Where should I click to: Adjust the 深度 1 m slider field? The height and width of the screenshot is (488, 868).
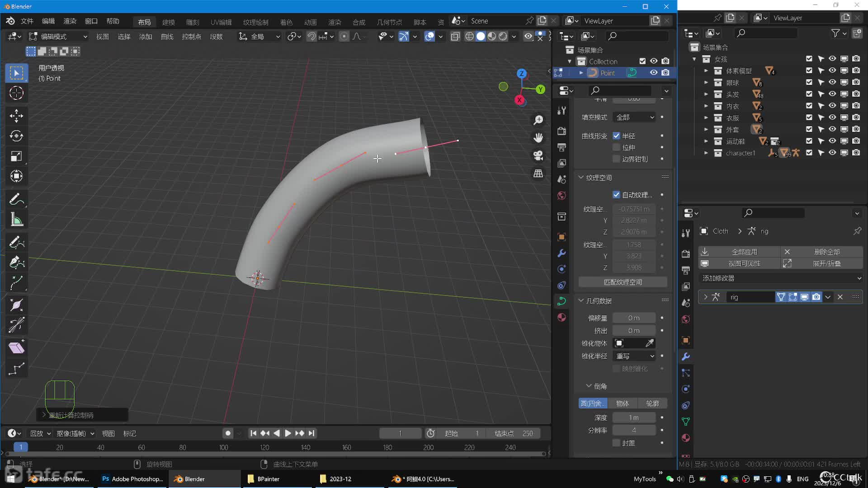point(634,418)
